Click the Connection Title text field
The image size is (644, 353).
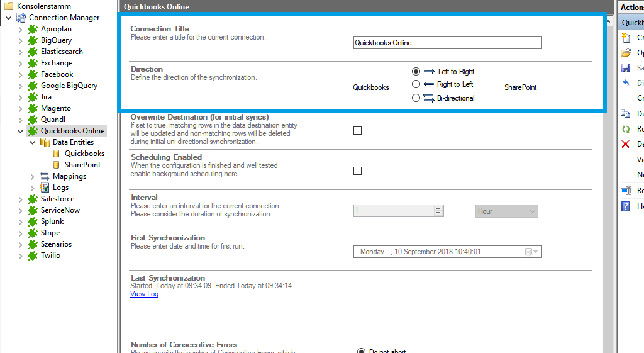[x=447, y=43]
